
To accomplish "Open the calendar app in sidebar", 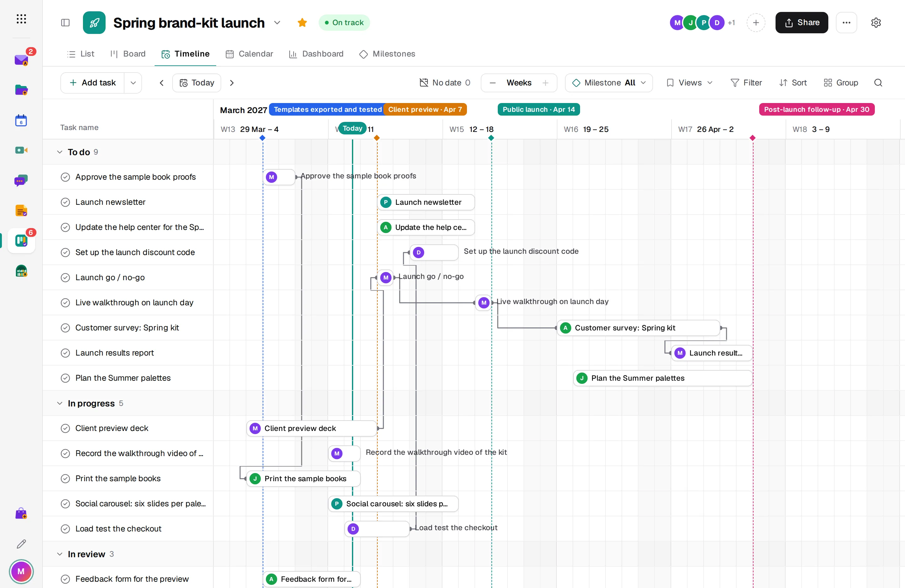I will (x=21, y=120).
